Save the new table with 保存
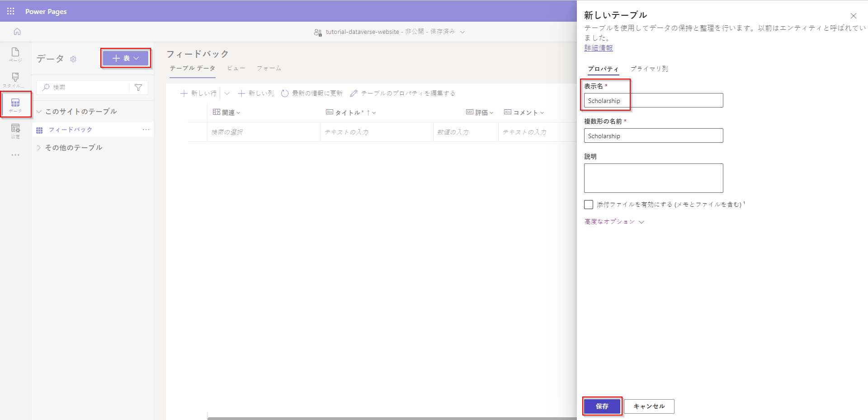This screenshot has height=420, width=868. (x=602, y=406)
